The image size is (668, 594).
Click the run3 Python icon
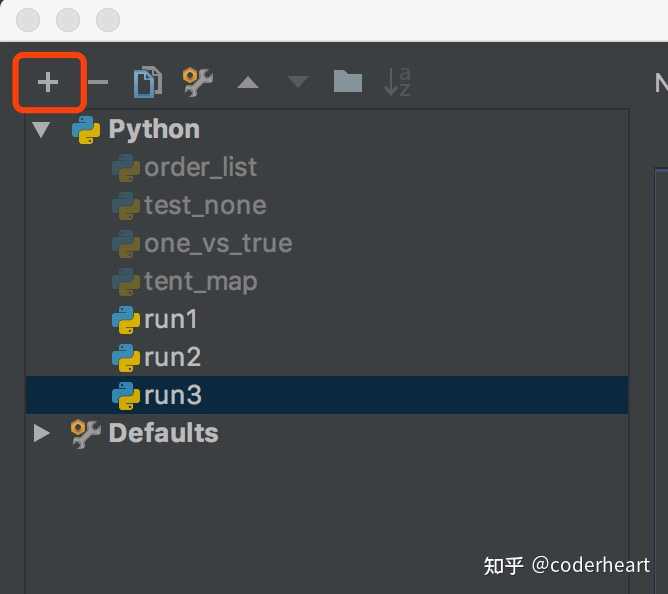click(126, 395)
